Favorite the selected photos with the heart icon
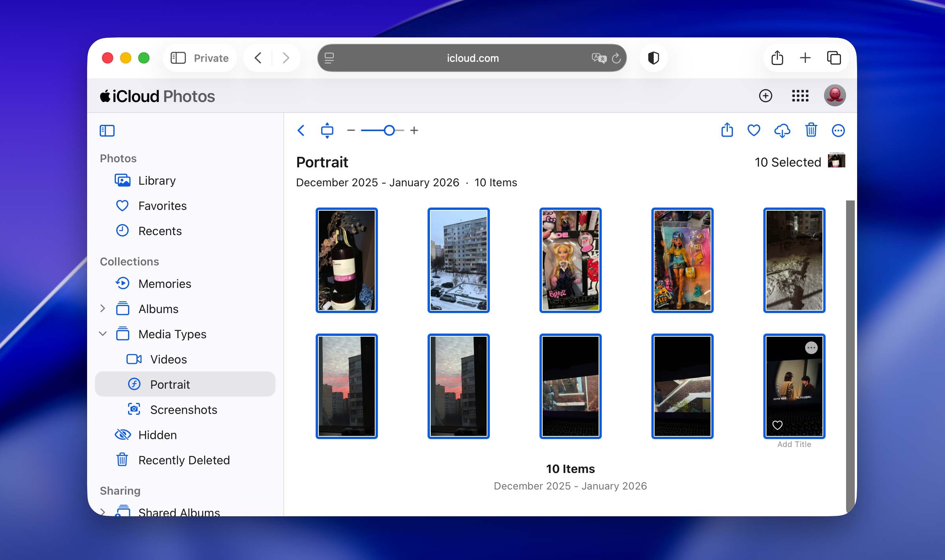Screen dimensions: 945x560 tap(754, 130)
